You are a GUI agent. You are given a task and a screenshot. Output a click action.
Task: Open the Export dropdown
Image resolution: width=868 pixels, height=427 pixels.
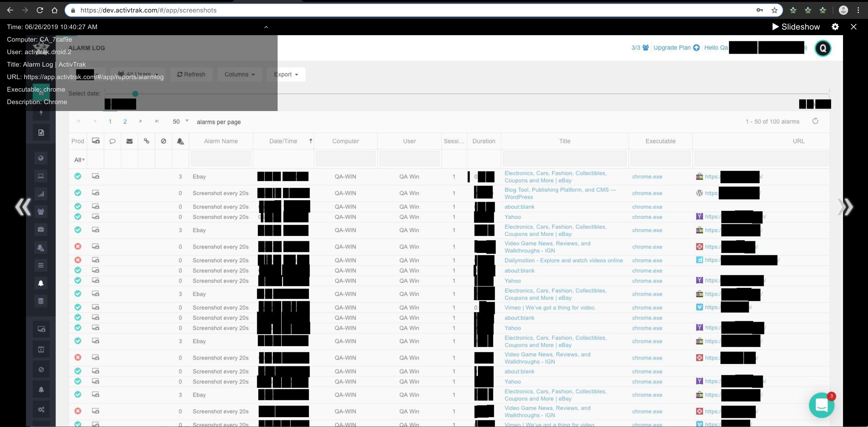[x=286, y=74]
